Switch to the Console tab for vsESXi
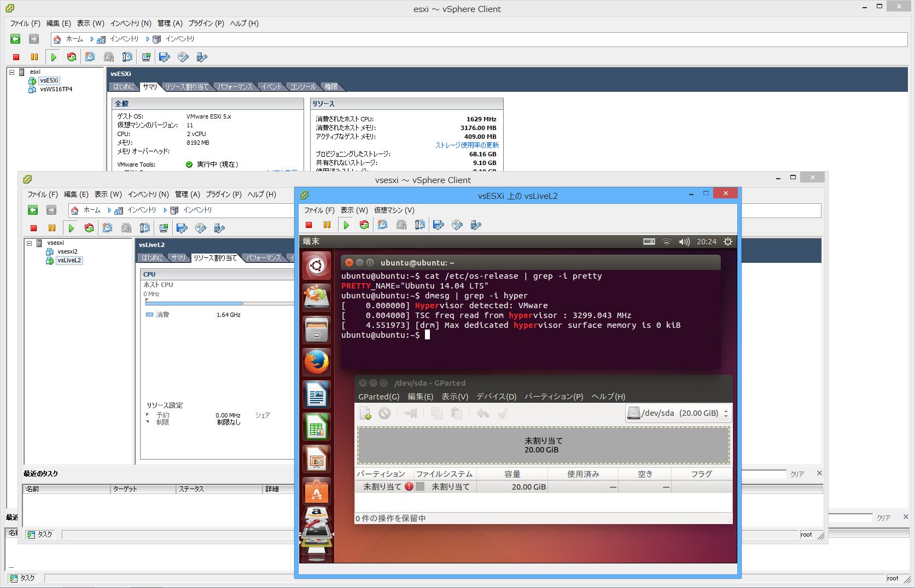Image resolution: width=915 pixels, height=588 pixels. pos(302,87)
